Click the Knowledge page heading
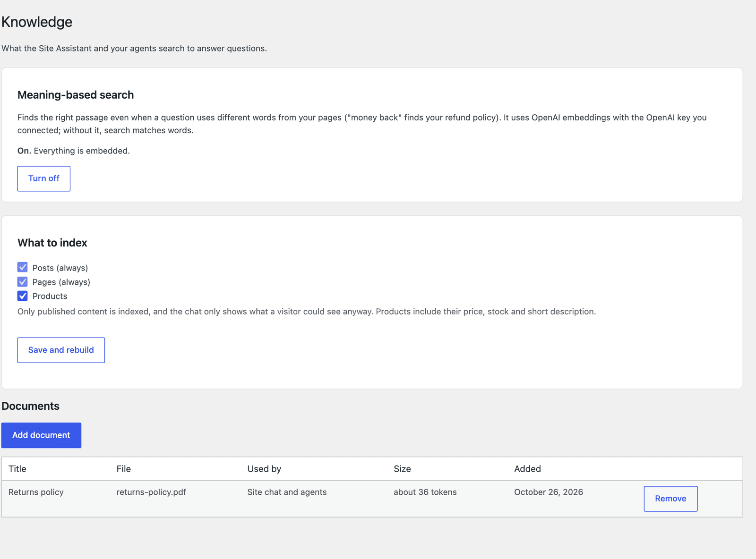 [37, 22]
